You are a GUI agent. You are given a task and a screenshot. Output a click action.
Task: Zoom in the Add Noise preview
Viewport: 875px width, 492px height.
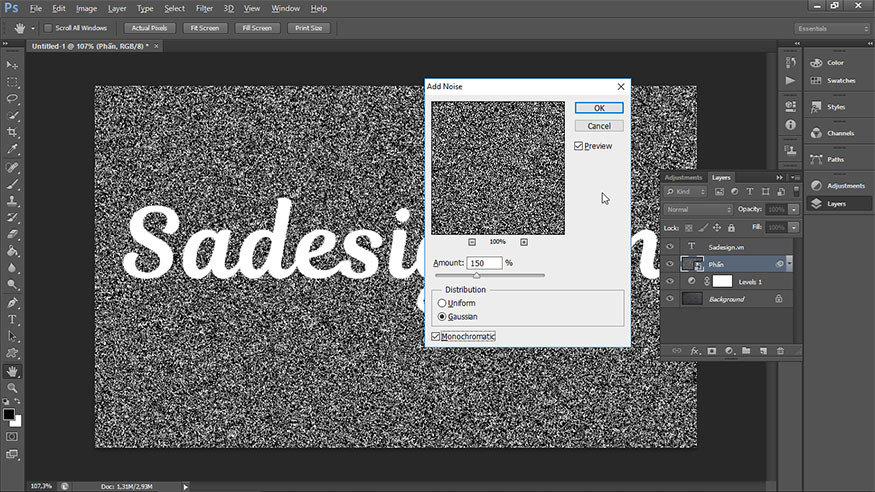(523, 242)
